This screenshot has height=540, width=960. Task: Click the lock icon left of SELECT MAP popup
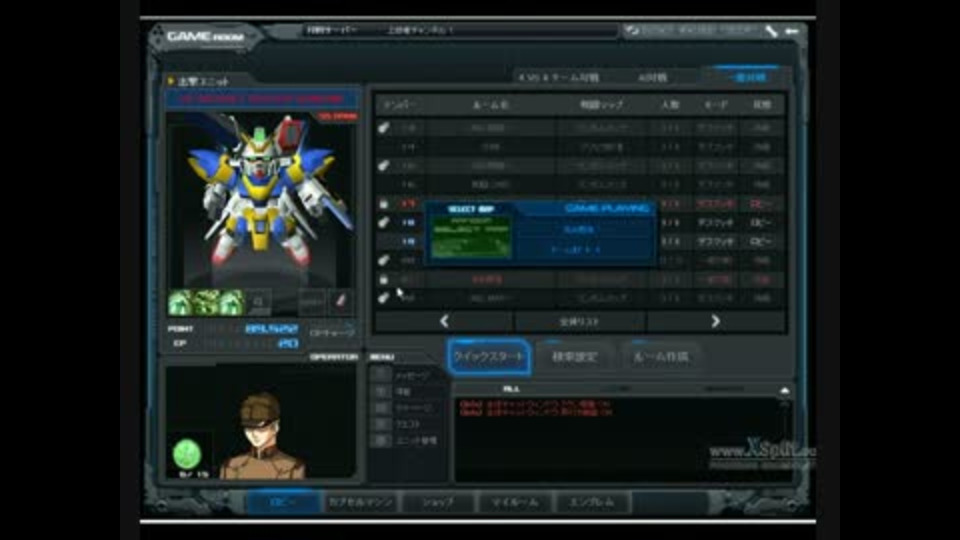point(383,204)
